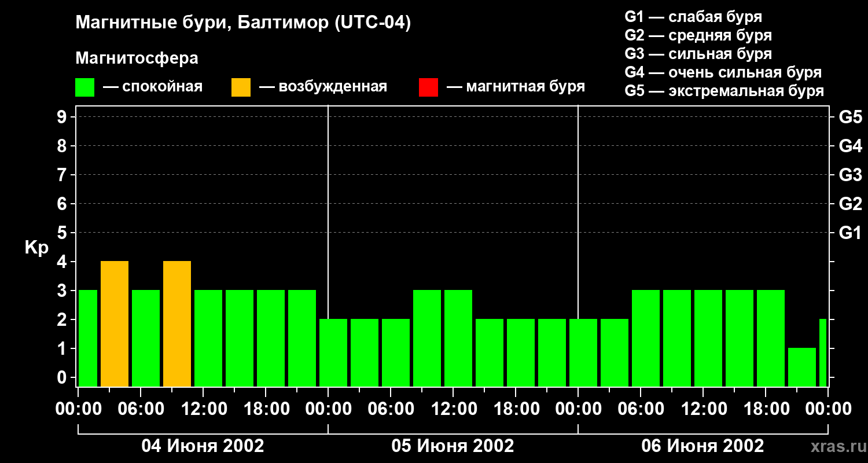Click the '— спокойная' legend label
Image resolution: width=868 pixels, height=463 pixels.
point(153,87)
